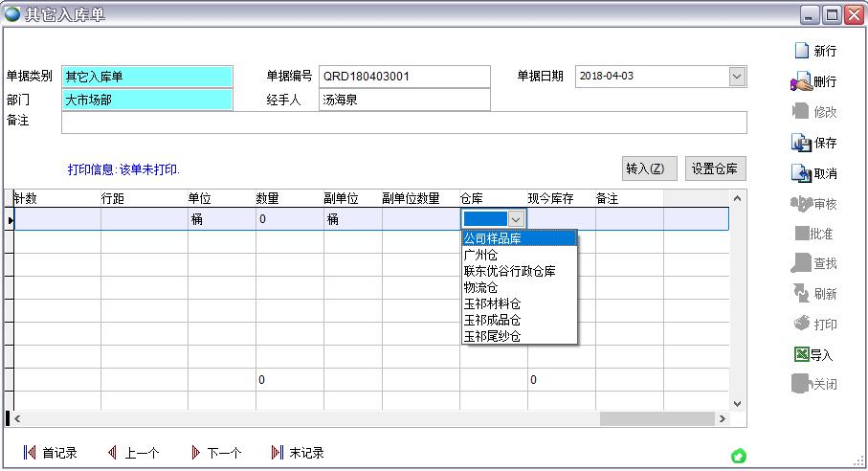Click the 新行 (new row) icon
This screenshot has width=868, height=471.
801,51
